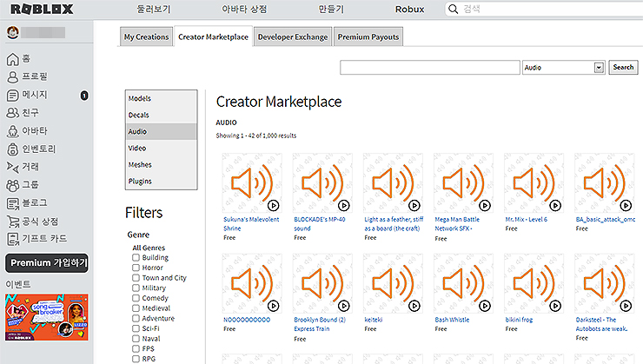The image size is (643, 364).
Task: Check the FPS genre filter
Action: point(136,349)
